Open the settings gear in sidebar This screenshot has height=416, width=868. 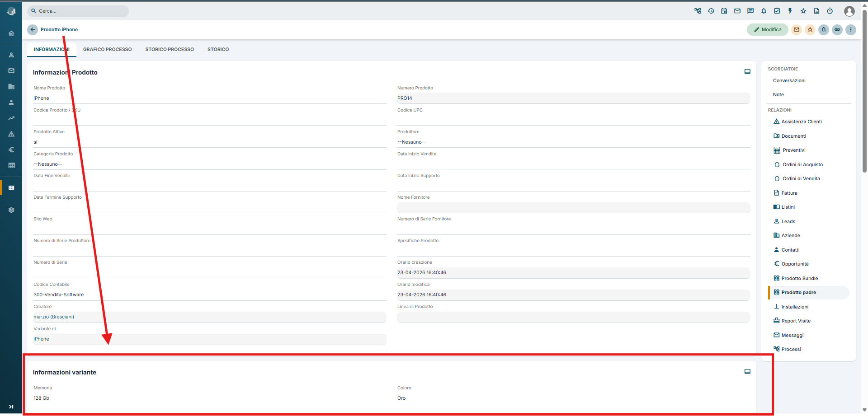pyautogui.click(x=11, y=210)
